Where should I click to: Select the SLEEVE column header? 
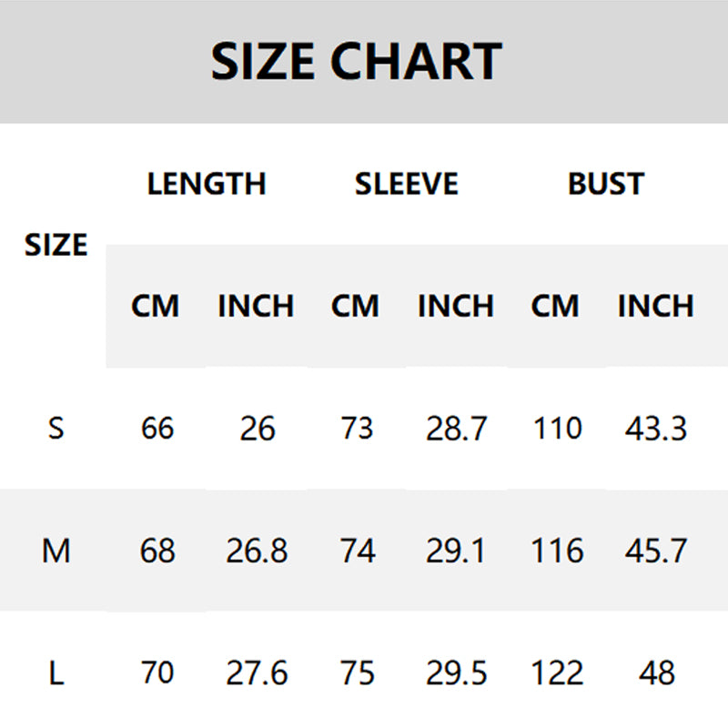(x=406, y=184)
